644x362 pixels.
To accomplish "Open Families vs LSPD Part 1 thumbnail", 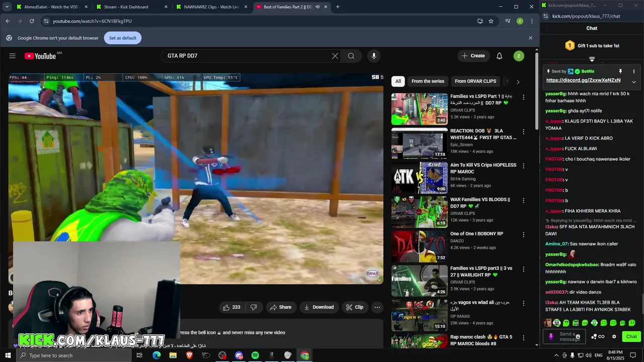I will (x=420, y=109).
